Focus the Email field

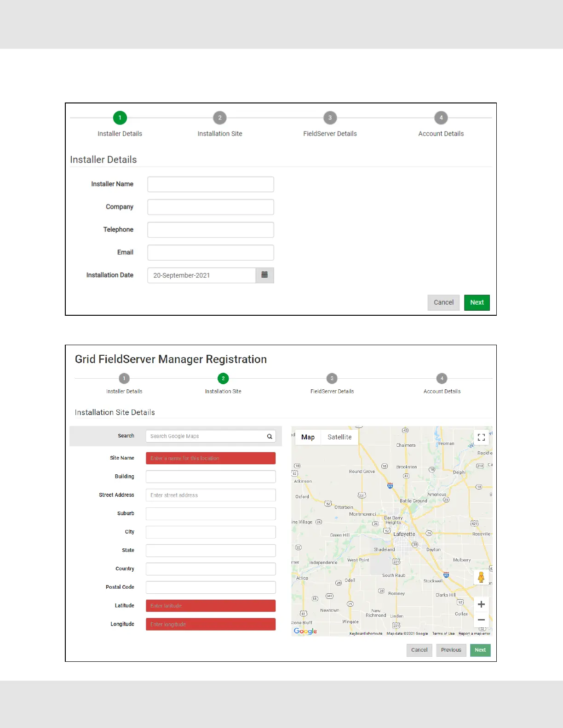tap(211, 252)
